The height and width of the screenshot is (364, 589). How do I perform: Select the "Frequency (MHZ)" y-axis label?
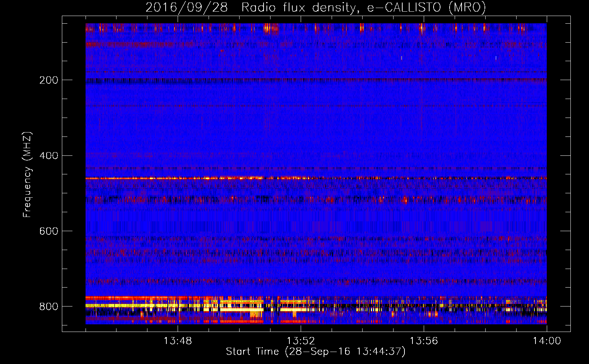point(27,175)
